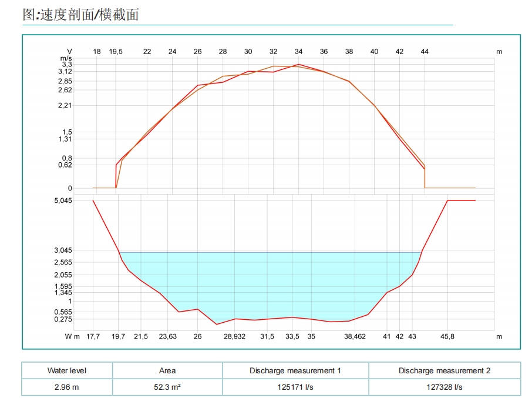532x398 pixels.
Task: Click the '22' top axis label
Action: (147, 52)
